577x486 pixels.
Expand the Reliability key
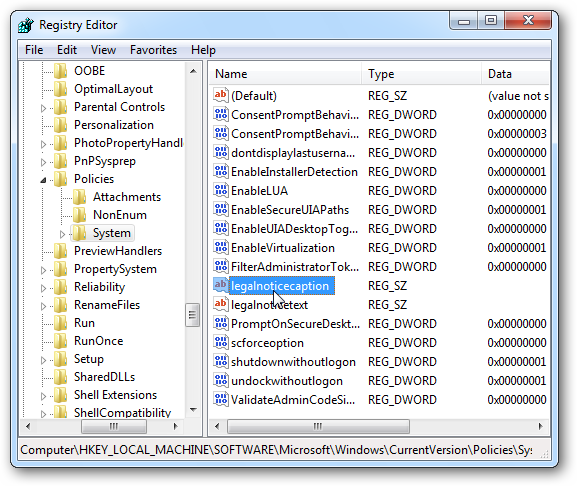pyautogui.click(x=43, y=288)
